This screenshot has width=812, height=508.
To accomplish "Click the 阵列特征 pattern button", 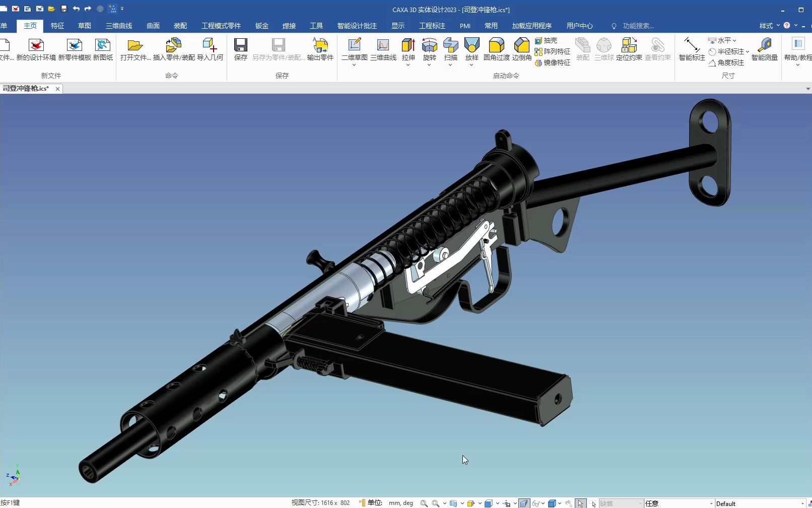I will [x=553, y=51].
